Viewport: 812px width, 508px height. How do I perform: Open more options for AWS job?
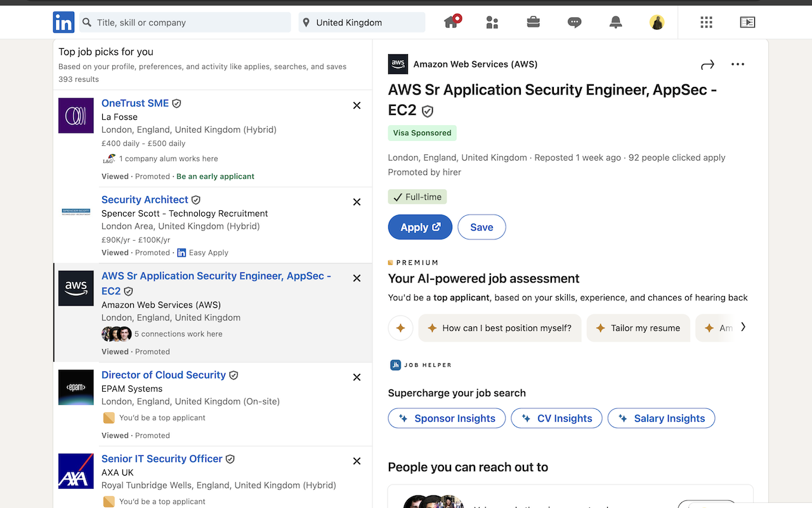738,64
